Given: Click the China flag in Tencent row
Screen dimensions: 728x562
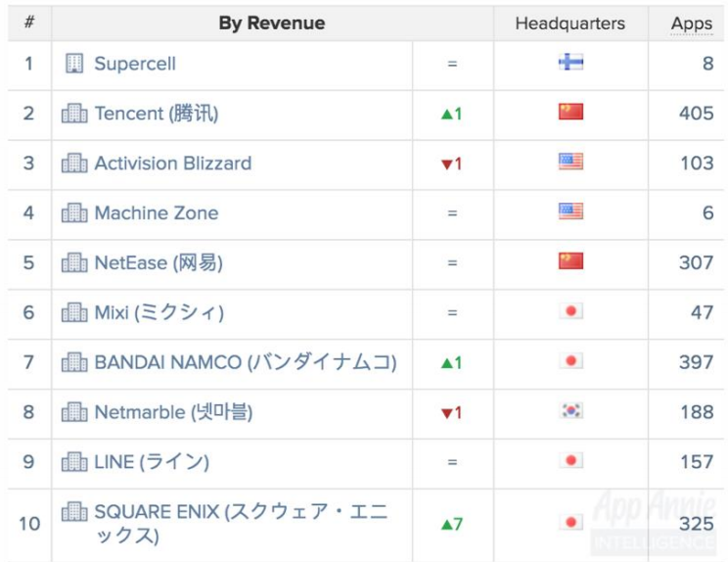Looking at the screenshot, I should click(570, 113).
